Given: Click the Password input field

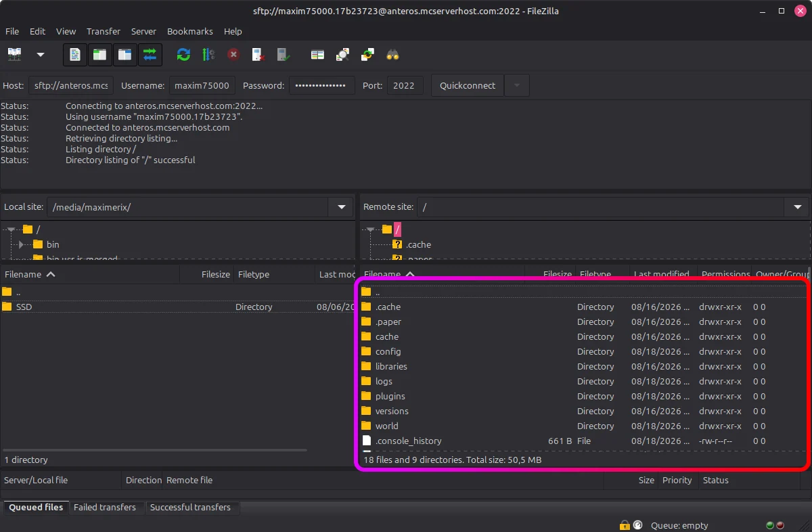Looking at the screenshot, I should click(x=322, y=86).
